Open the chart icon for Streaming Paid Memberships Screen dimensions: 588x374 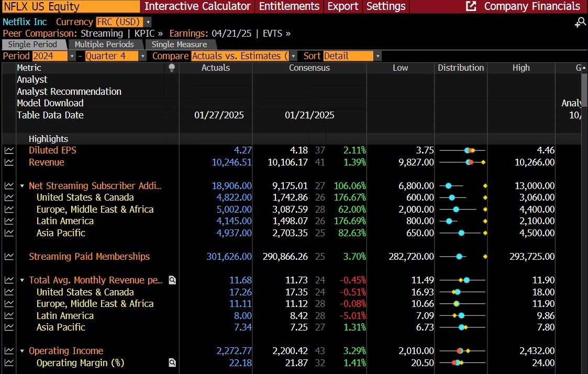8,257
